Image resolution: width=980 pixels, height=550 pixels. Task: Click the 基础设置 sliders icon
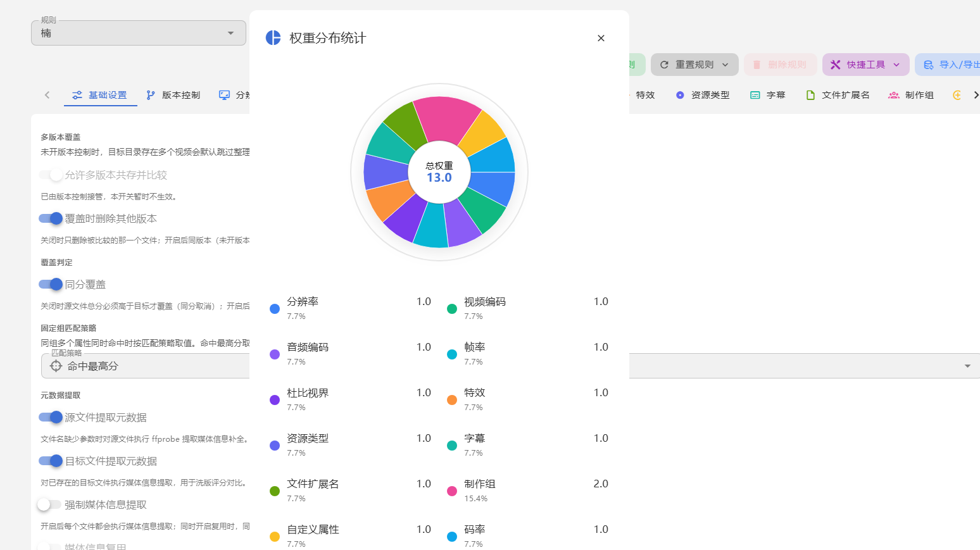(77, 95)
